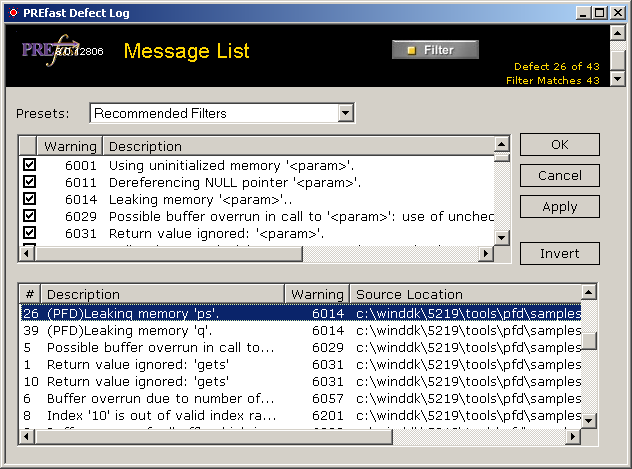Click the red PREfast title bar icon
632x469 pixels.
[x=13, y=12]
